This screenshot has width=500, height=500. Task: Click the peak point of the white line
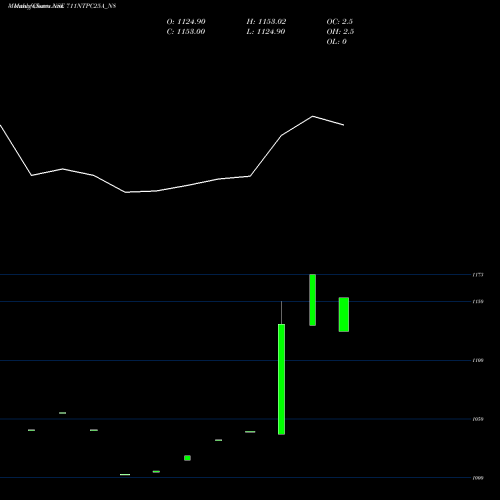pos(313,116)
